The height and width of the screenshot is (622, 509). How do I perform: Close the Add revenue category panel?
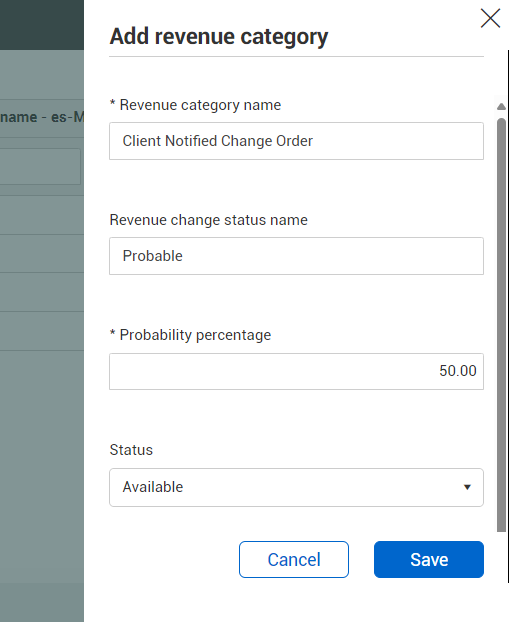point(490,18)
